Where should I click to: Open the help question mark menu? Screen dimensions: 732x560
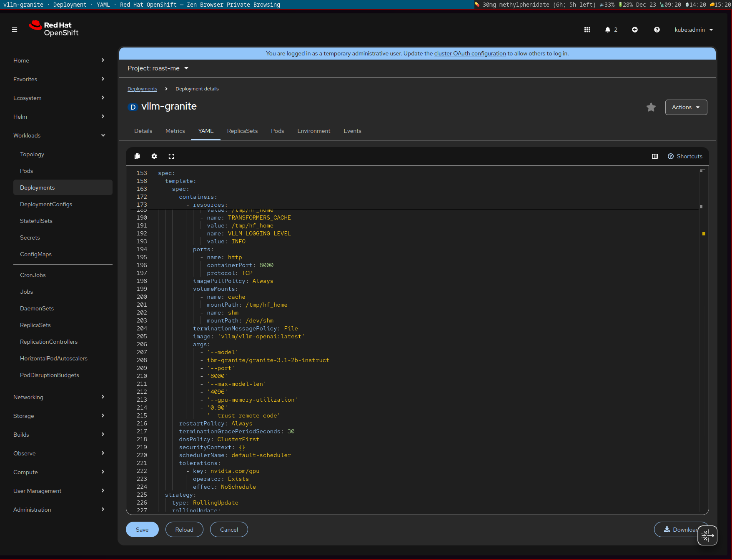pyautogui.click(x=657, y=30)
